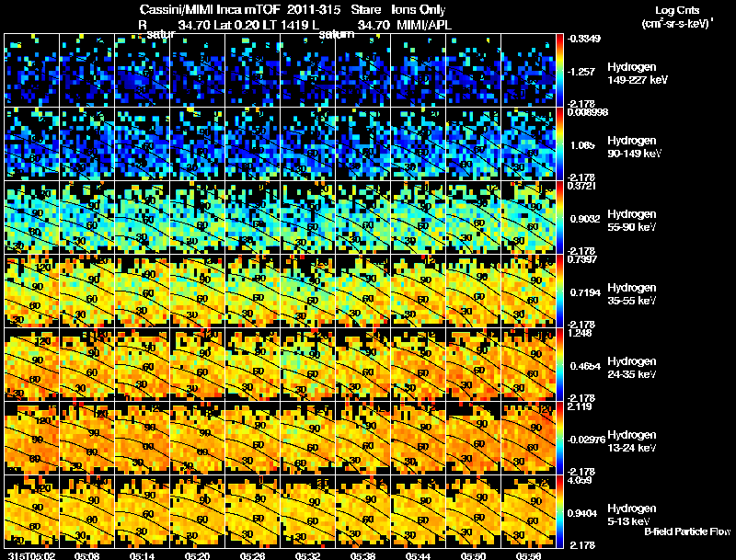Viewport: 736px width, 560px height.
Task: Select the 5-13 keV panel at 05:08
Action: (86, 511)
